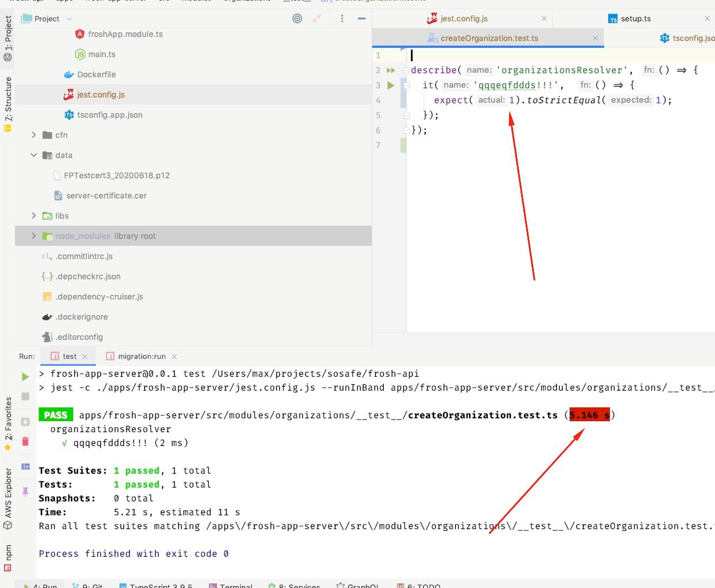The width and height of the screenshot is (715, 588).
Task: Collapse the describe block fold marker on line 2
Action: tap(406, 70)
